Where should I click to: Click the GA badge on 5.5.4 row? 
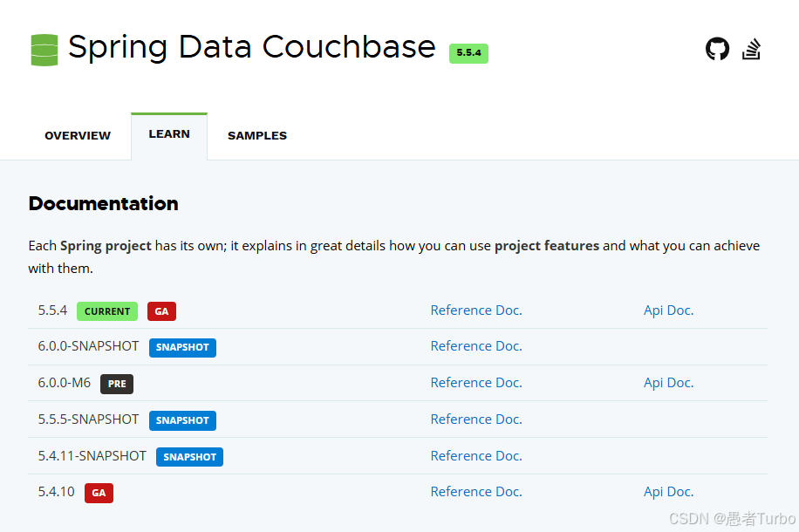click(x=161, y=311)
